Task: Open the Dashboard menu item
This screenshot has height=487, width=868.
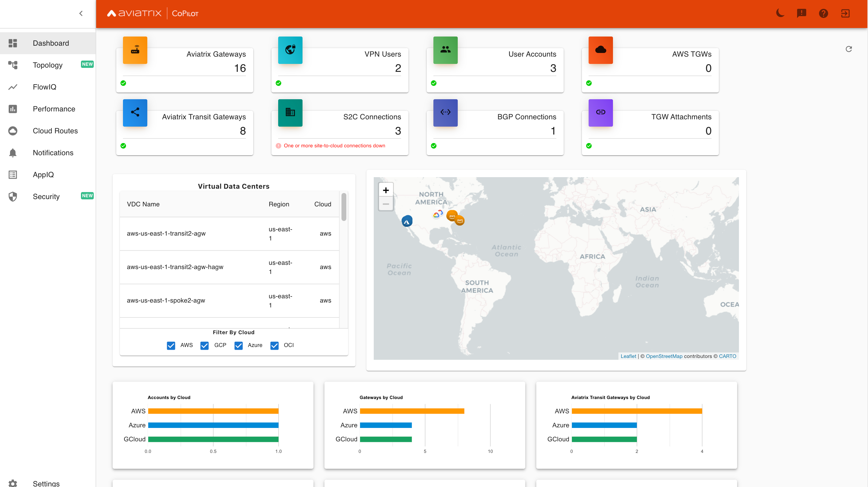Action: [48, 43]
